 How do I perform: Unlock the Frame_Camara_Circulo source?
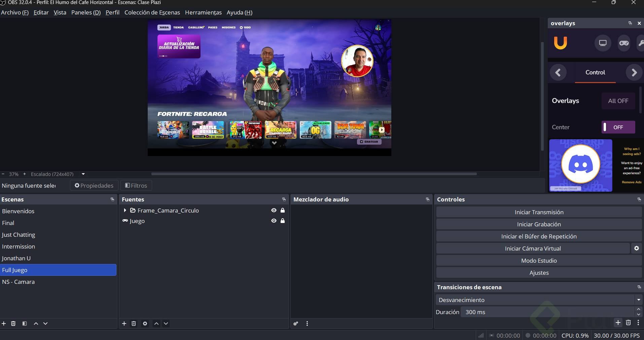pos(283,211)
